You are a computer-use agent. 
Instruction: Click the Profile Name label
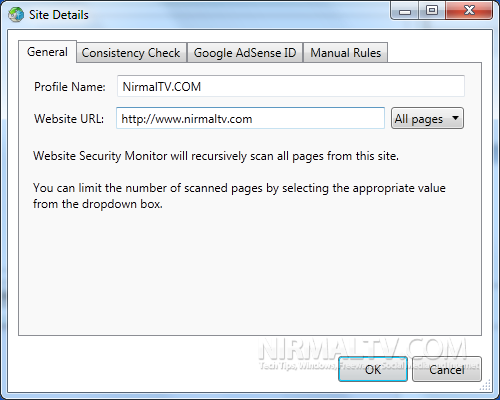click(x=70, y=87)
